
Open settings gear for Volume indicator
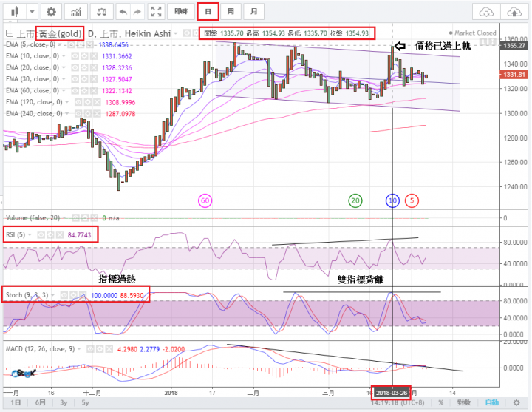(85, 217)
